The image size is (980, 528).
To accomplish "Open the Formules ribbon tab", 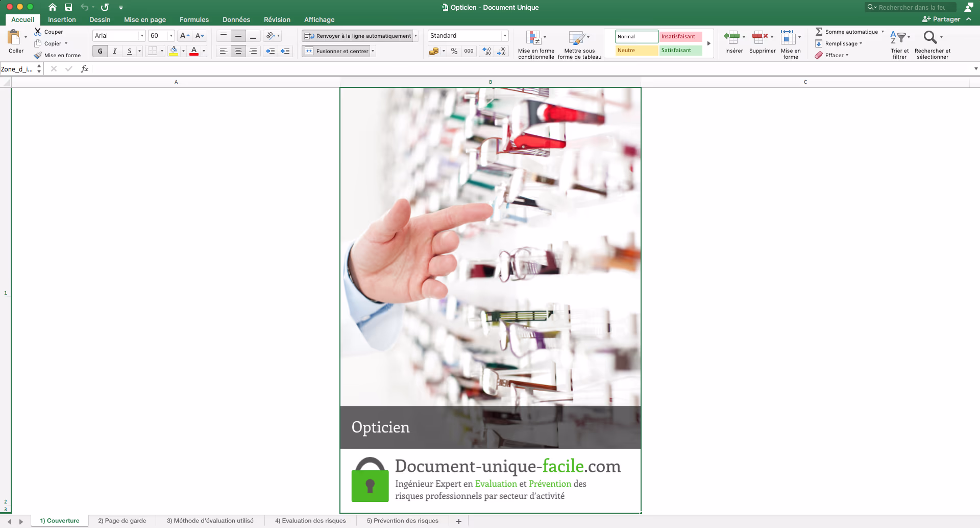I will click(x=194, y=19).
